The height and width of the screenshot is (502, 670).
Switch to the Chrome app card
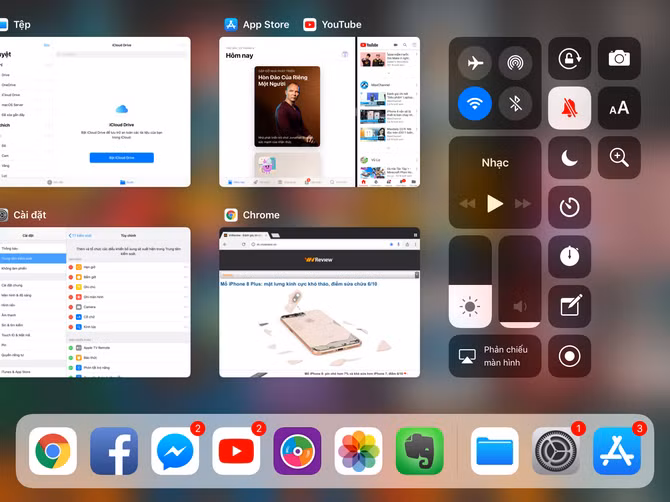pos(320,302)
